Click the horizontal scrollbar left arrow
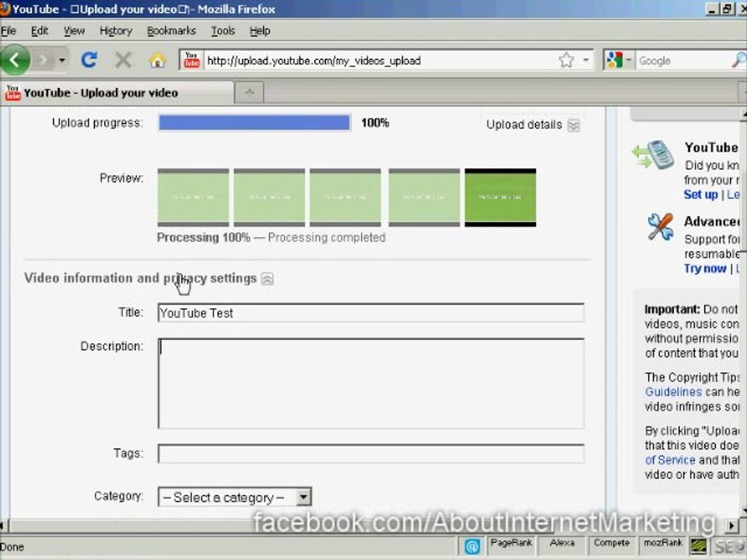This screenshot has width=747, height=560. click(x=3, y=526)
